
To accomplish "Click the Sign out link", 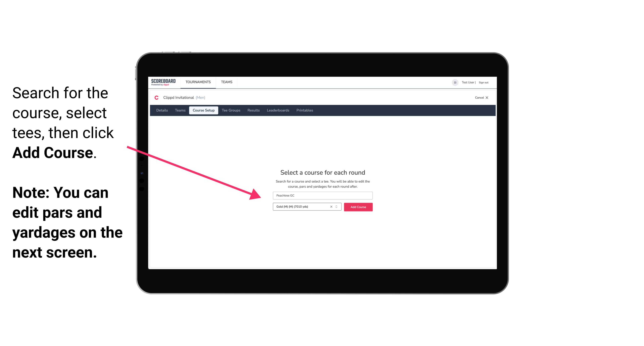I will tap(484, 82).
